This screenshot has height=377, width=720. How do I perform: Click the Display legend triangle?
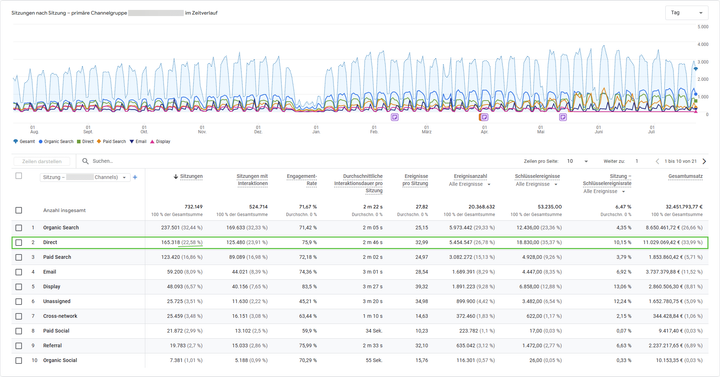pos(152,141)
